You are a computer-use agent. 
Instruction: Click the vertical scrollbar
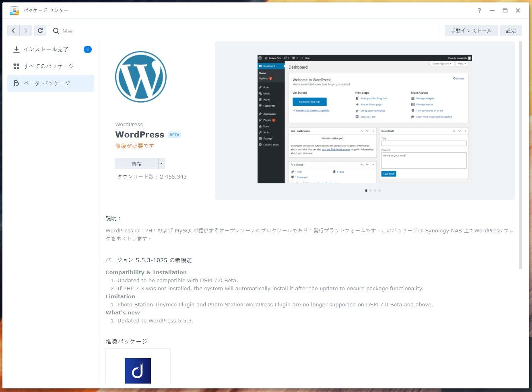[520, 155]
